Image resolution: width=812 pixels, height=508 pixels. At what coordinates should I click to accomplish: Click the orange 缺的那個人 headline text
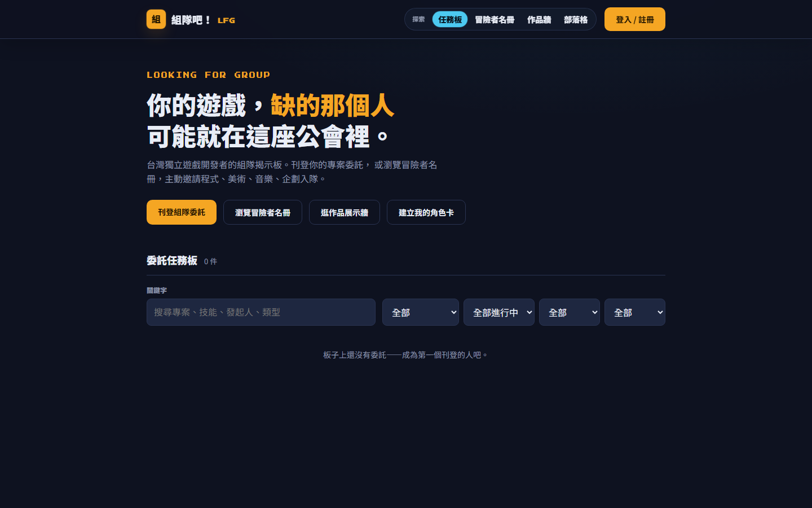pos(332,106)
